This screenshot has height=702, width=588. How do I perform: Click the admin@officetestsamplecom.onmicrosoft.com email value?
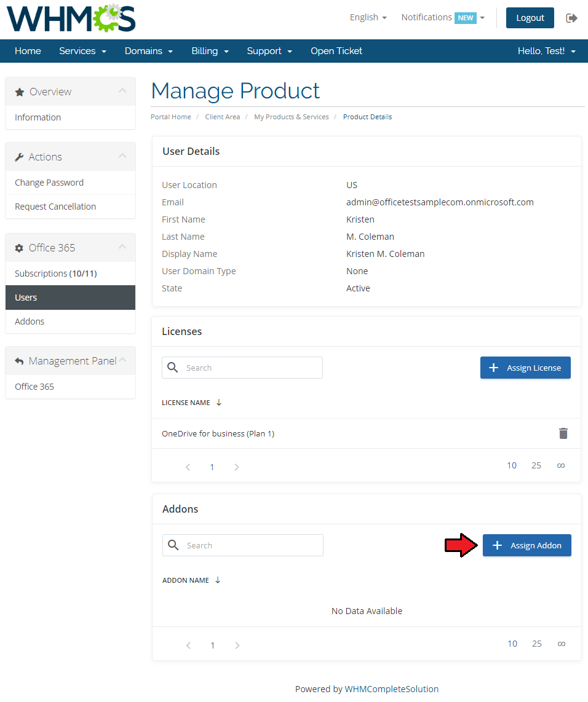pos(440,202)
